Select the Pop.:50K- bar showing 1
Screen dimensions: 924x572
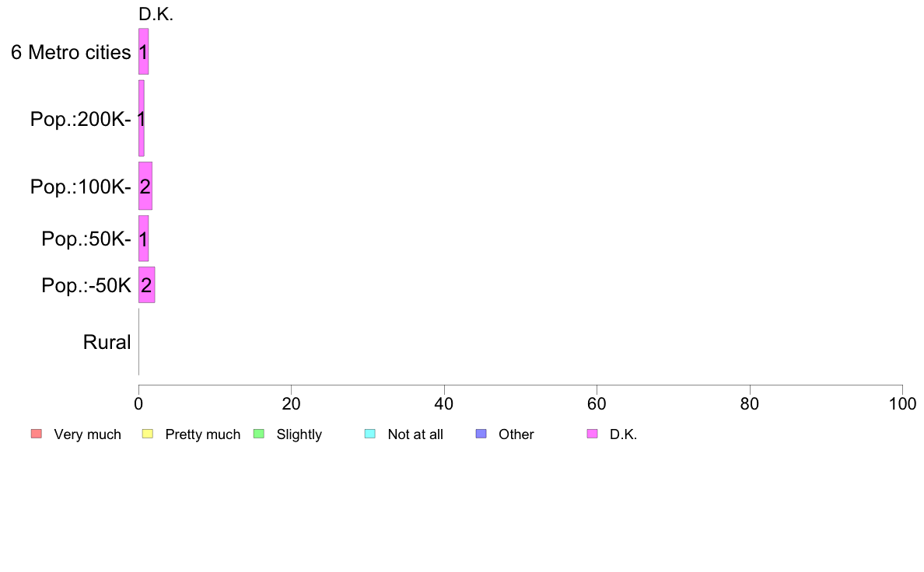tap(144, 239)
